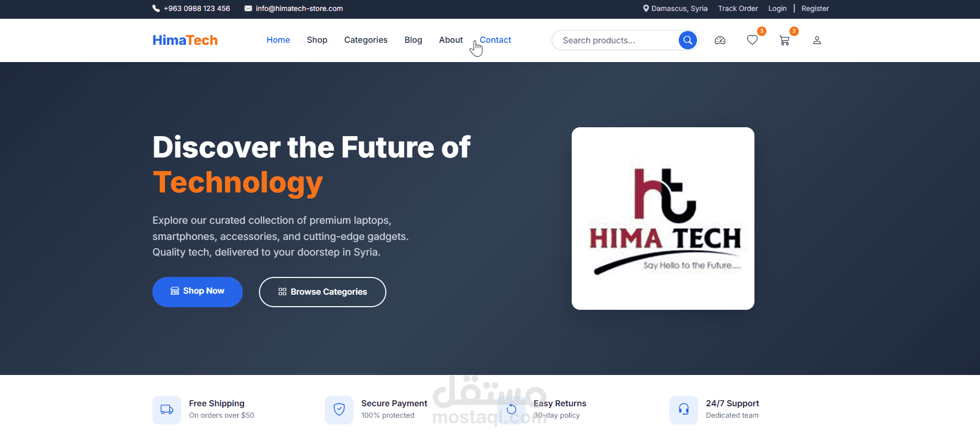Image resolution: width=980 pixels, height=436 pixels.
Task: Open the dashboard gauge icon in header
Action: point(720,40)
